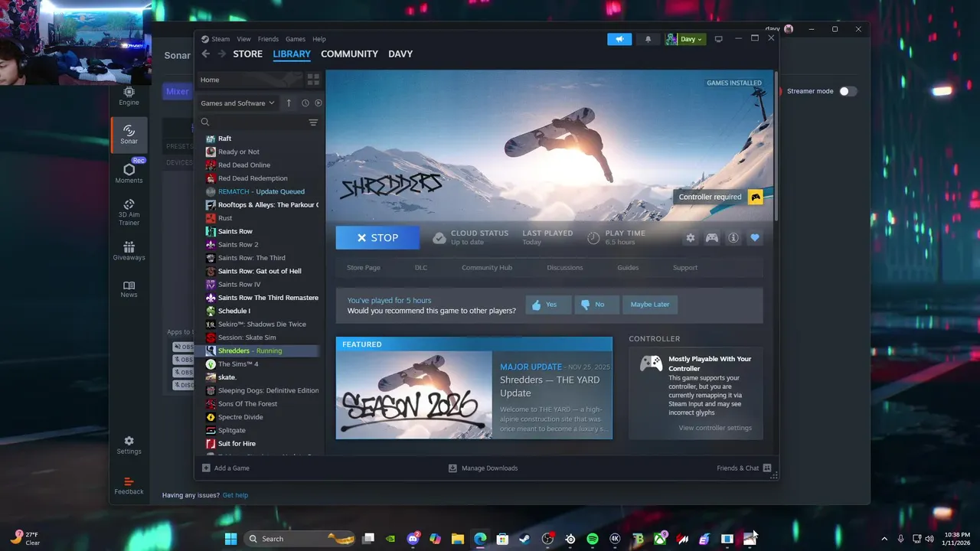Viewport: 980px width, 551px height.
Task: Open Shredders Discussions tab
Action: tap(565, 268)
